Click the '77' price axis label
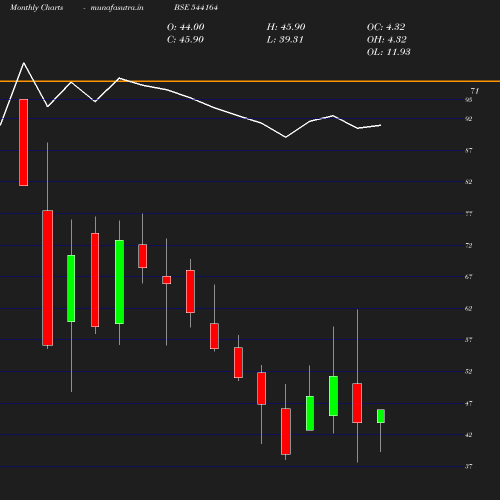 (469, 214)
